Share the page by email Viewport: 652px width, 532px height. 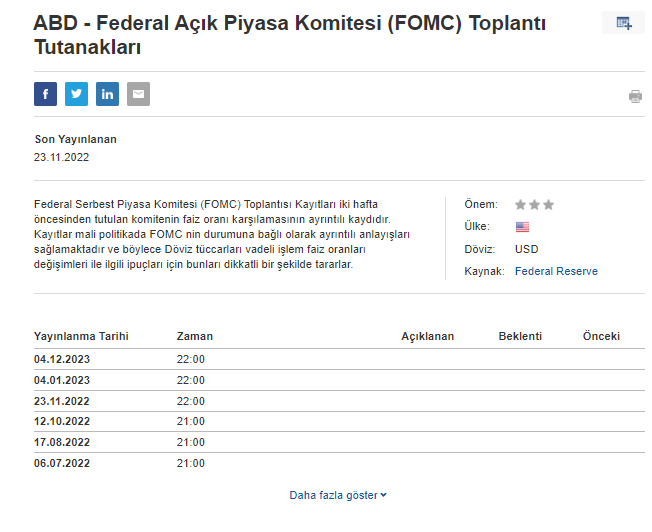pyautogui.click(x=138, y=94)
